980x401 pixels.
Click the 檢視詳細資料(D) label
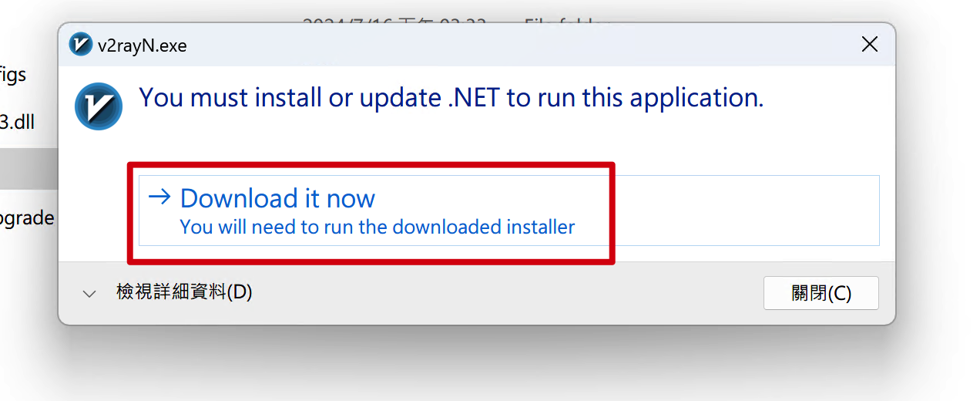point(184,292)
